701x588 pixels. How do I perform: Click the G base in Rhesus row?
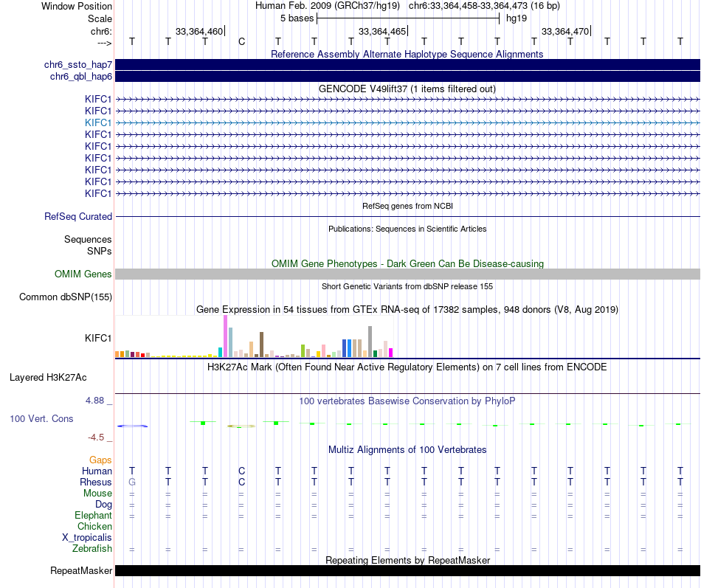[x=132, y=482]
